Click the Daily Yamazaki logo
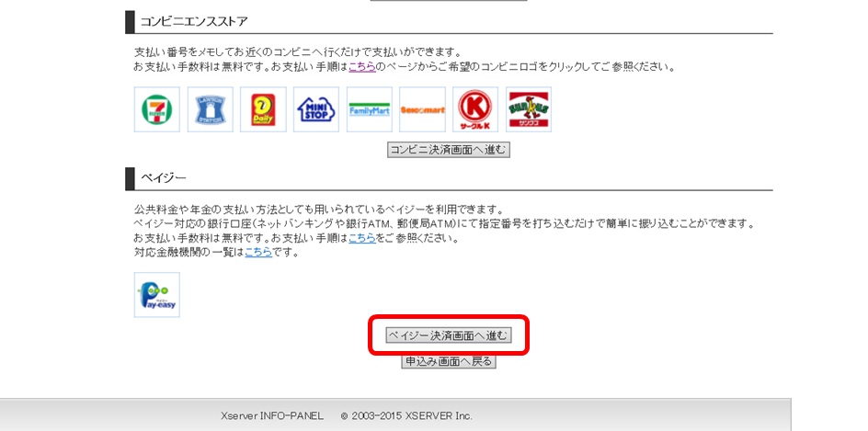Screen dimensions: 868x431 [x=263, y=110]
